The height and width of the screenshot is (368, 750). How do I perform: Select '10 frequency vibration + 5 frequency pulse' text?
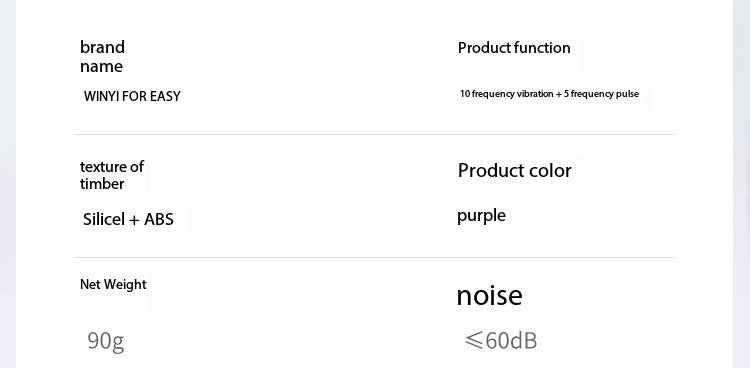pyautogui.click(x=550, y=94)
